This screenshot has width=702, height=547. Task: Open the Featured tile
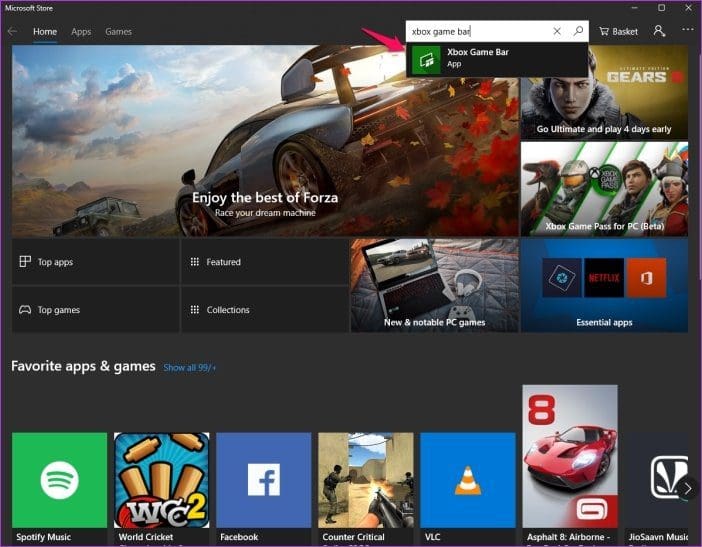[x=265, y=262]
